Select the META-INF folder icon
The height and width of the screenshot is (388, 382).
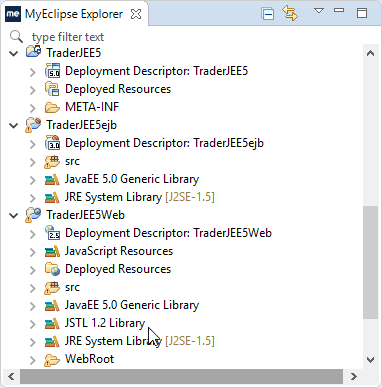tap(52, 107)
